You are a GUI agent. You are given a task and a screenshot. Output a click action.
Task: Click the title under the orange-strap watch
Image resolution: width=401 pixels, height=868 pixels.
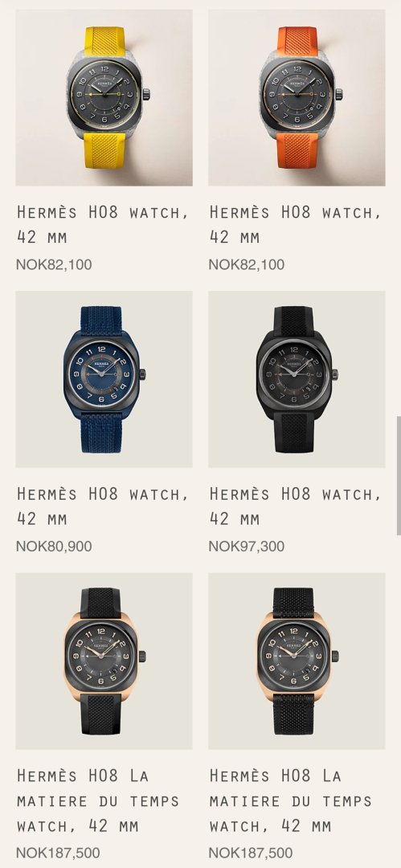(x=295, y=224)
